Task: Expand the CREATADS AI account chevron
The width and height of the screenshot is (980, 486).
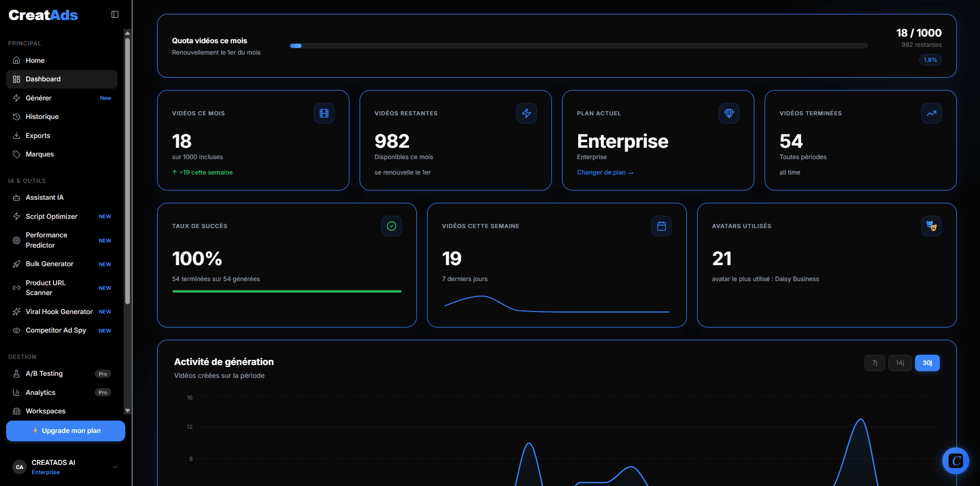Action: [x=115, y=467]
